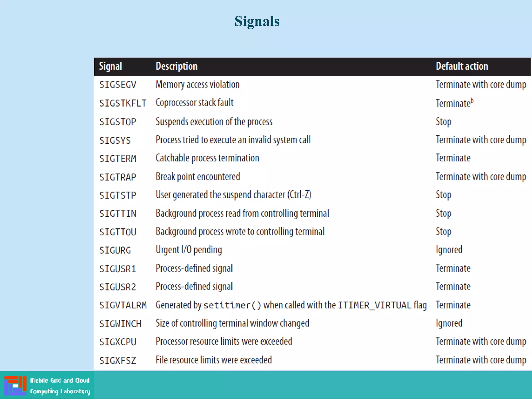Screen dimensions: 532x399
Task: Select the SIGVTALRM signal name
Action: click(123, 305)
